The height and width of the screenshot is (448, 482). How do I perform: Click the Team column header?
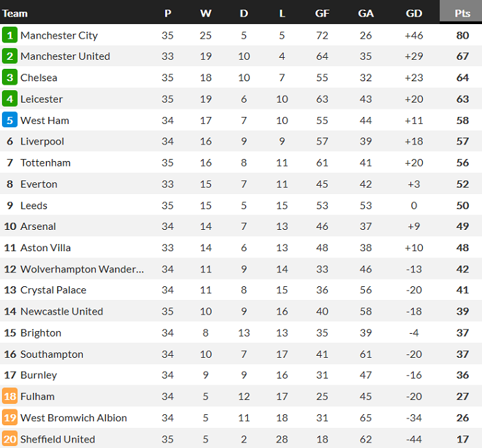coord(15,13)
